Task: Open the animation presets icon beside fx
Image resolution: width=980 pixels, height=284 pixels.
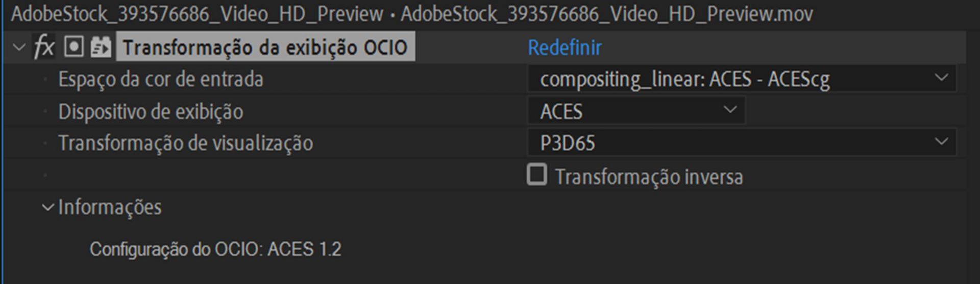Action: [x=101, y=48]
